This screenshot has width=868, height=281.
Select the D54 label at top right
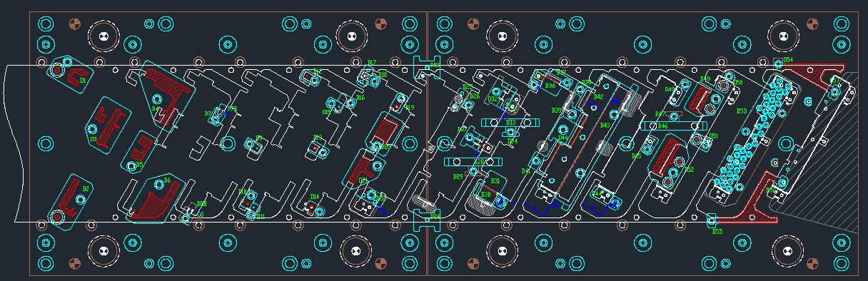788,60
